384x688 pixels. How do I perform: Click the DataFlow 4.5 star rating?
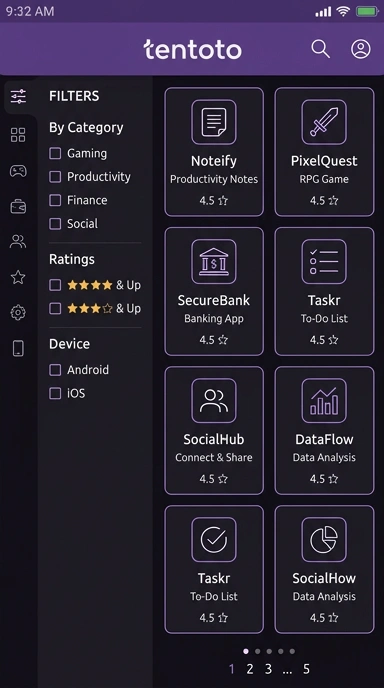coord(324,479)
